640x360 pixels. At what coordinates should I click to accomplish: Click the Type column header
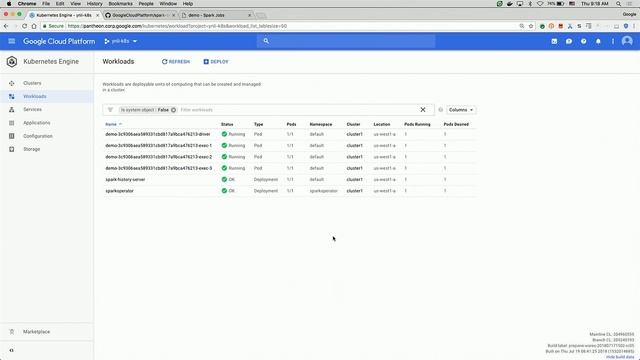point(258,124)
